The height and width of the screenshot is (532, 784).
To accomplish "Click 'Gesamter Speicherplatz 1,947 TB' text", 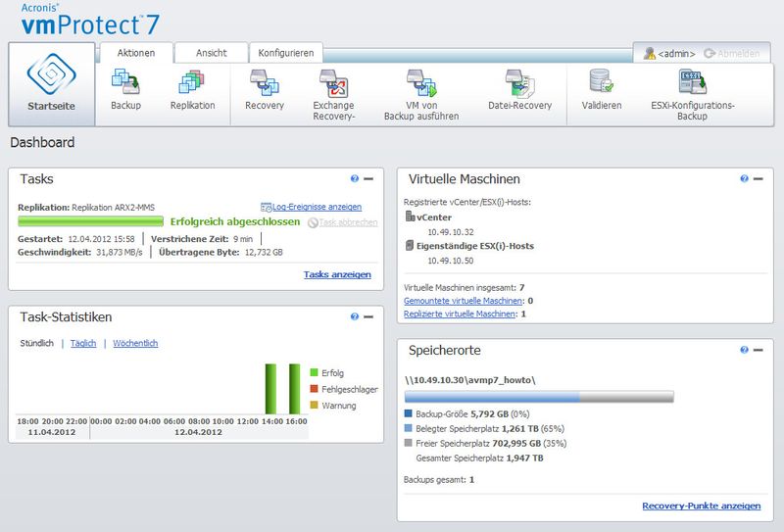I will click(479, 458).
